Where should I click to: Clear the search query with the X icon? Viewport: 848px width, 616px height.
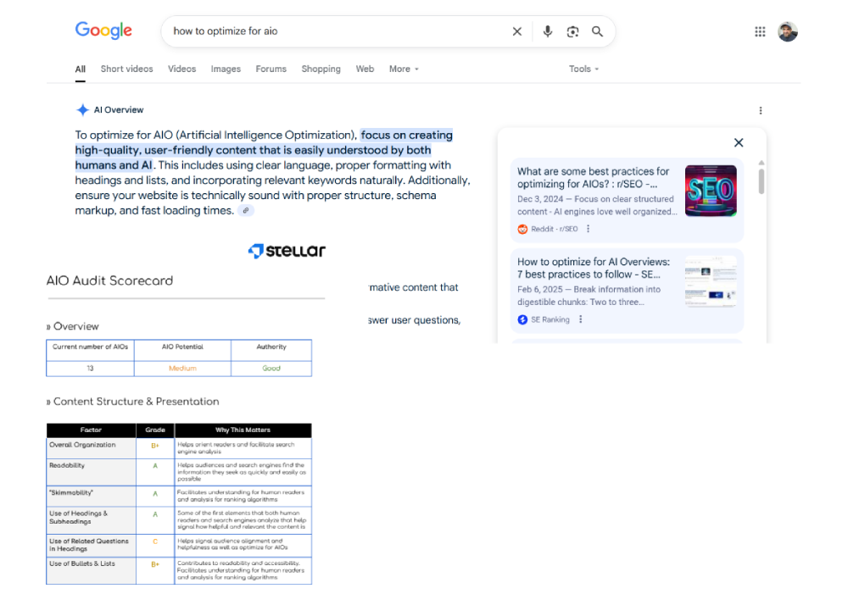pyautogui.click(x=517, y=31)
